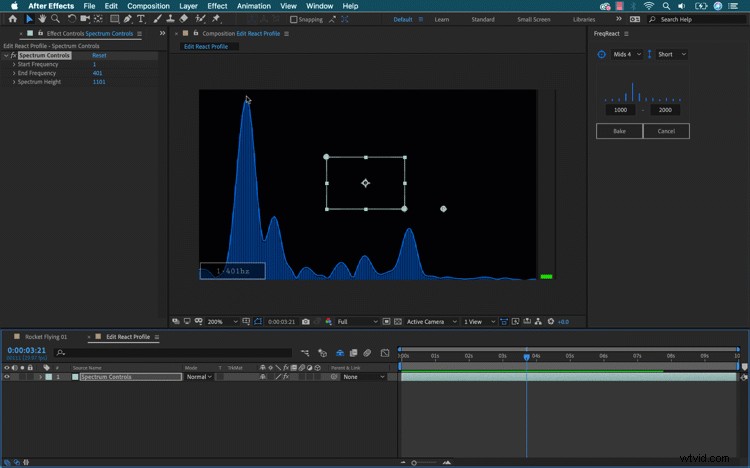
Task: Open the Mids 4 dropdown in FreqReact
Action: tap(627, 54)
